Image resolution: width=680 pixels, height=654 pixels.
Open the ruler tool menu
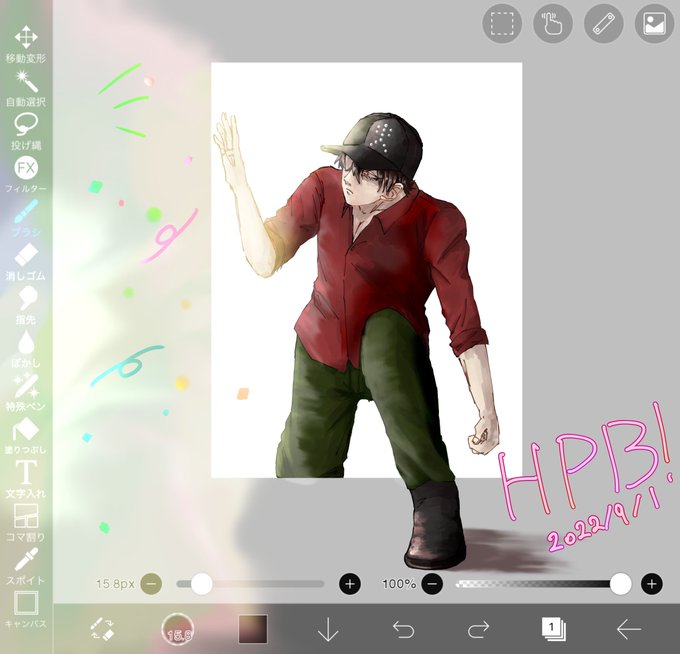point(604,23)
